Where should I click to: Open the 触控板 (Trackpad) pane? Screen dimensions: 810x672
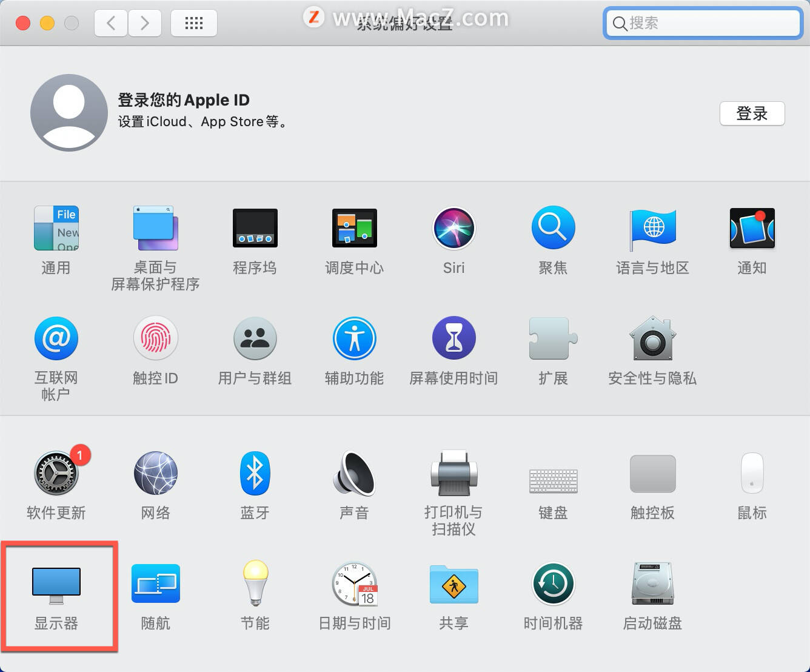(652, 474)
